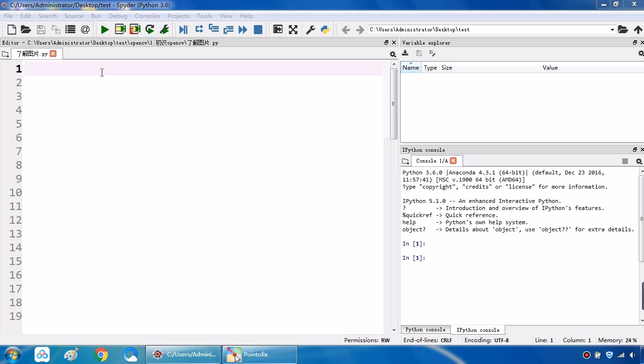Open Preferences via the wrench icon

[311, 29]
